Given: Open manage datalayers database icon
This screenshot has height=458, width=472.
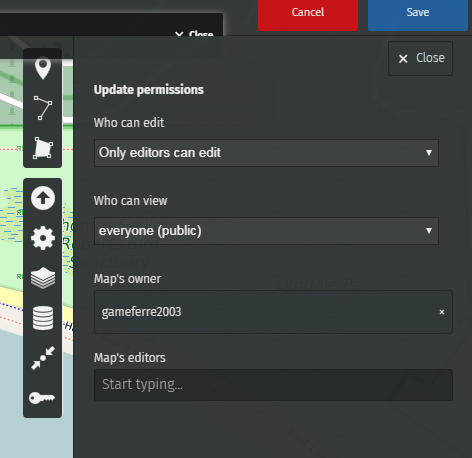Looking at the screenshot, I should [x=43, y=318].
